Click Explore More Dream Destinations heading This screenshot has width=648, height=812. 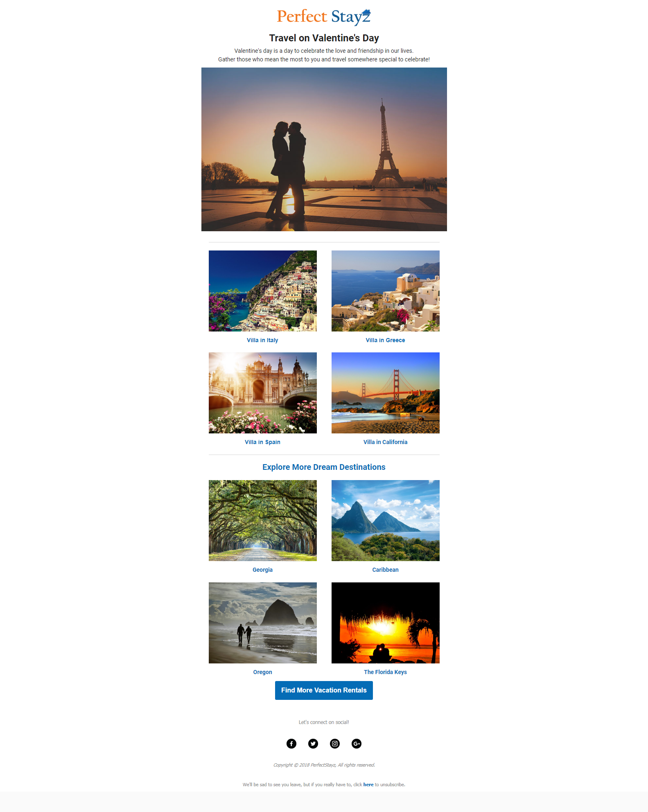(x=324, y=467)
